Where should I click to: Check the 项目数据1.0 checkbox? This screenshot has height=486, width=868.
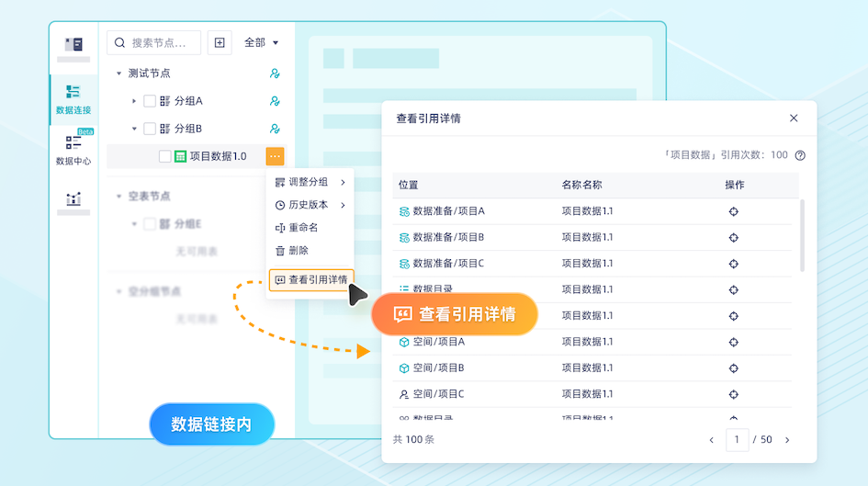[164, 156]
